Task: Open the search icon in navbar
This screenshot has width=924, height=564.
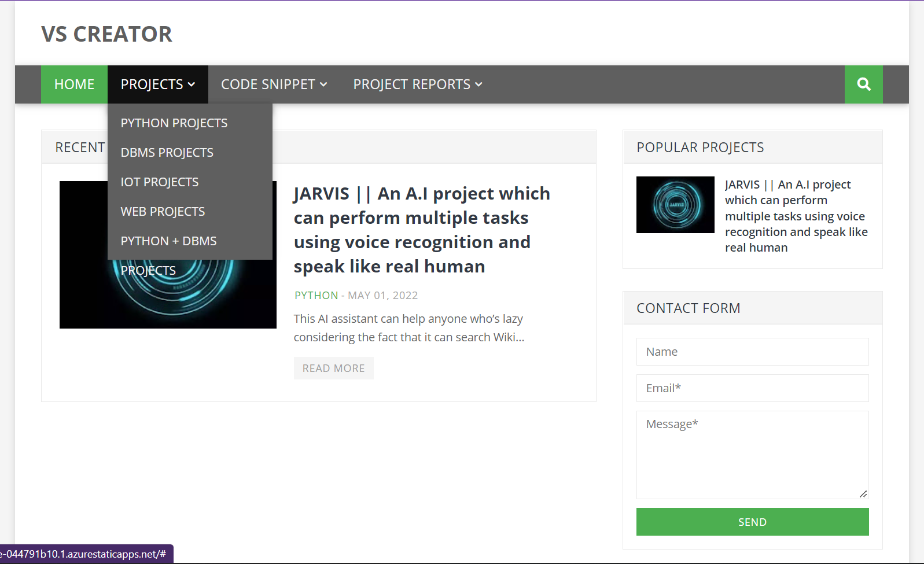Action: tap(863, 84)
